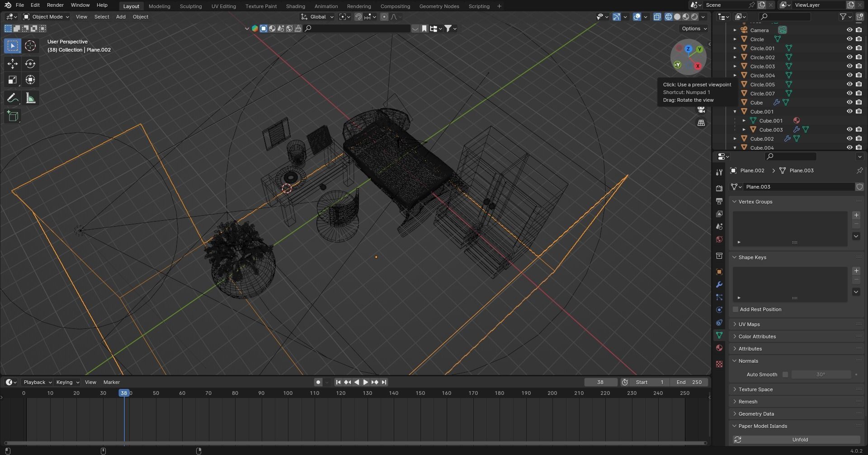Viewport: 868px width, 455px height.
Task: Toggle camera view in the viewport
Action: (701, 110)
